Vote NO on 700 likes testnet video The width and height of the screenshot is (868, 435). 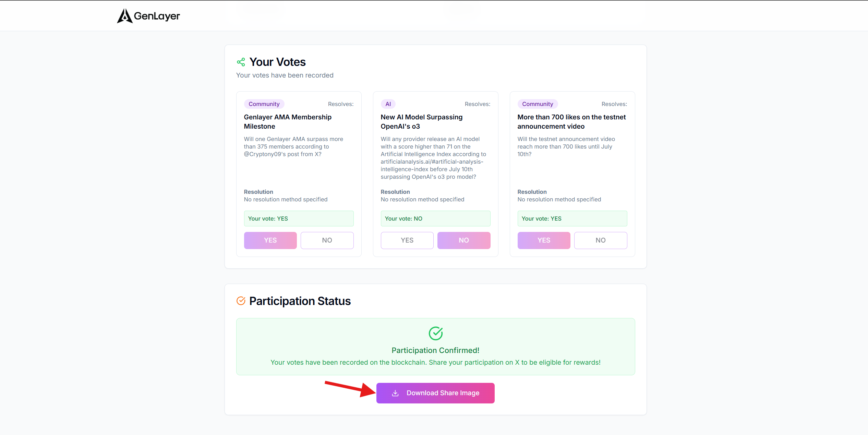pyautogui.click(x=601, y=240)
